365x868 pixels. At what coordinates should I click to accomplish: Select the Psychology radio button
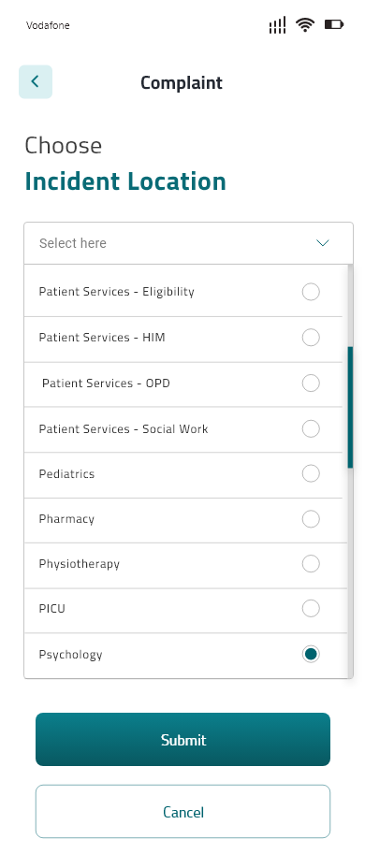[x=311, y=654]
